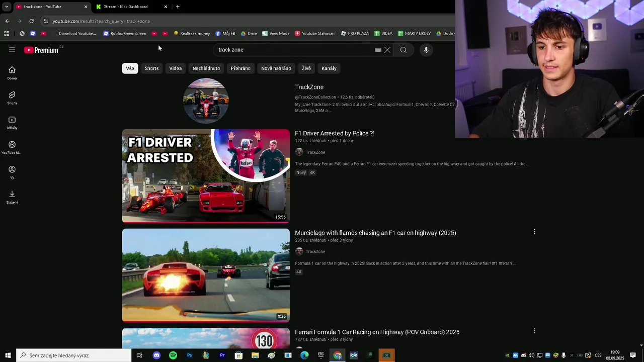
Task: Open TrackZone channel name link
Action: (309, 87)
